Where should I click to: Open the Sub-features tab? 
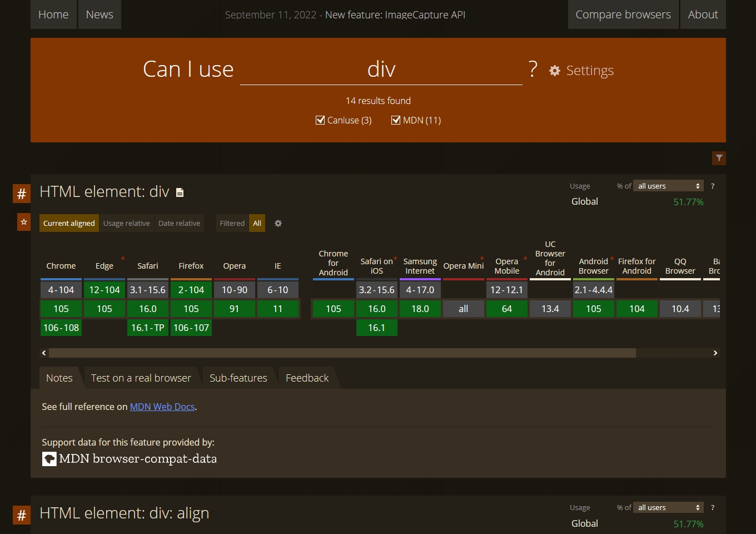(238, 378)
